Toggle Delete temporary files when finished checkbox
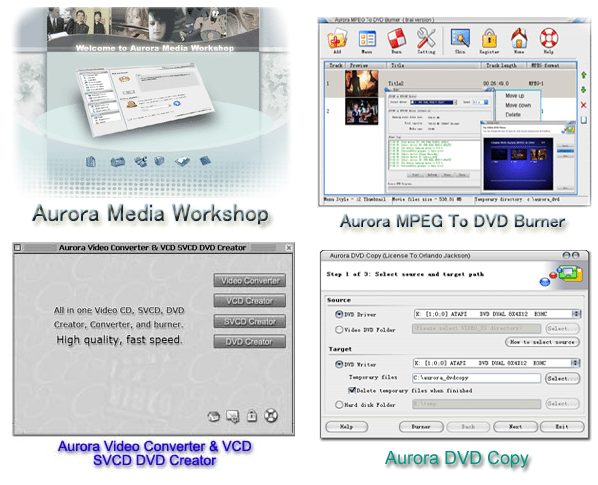 tap(352, 390)
